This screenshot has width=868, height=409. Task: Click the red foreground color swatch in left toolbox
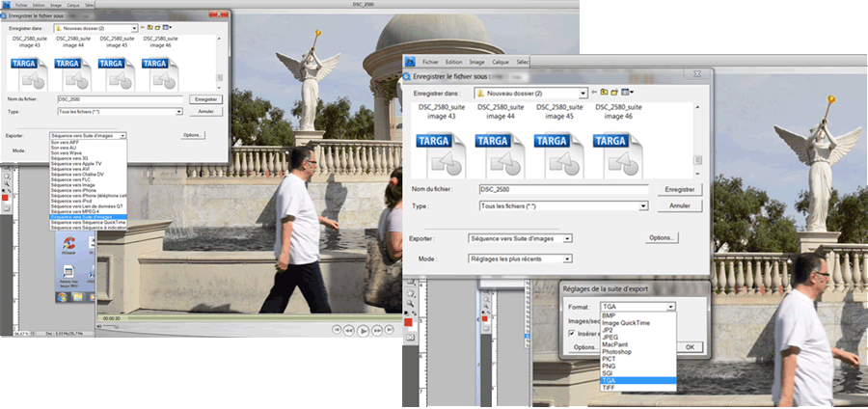point(6,198)
